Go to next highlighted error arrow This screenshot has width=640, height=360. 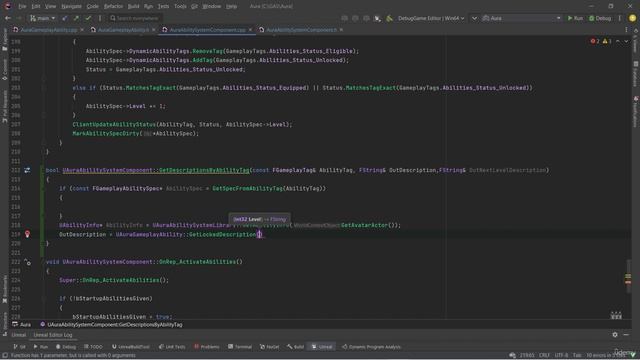click(626, 41)
